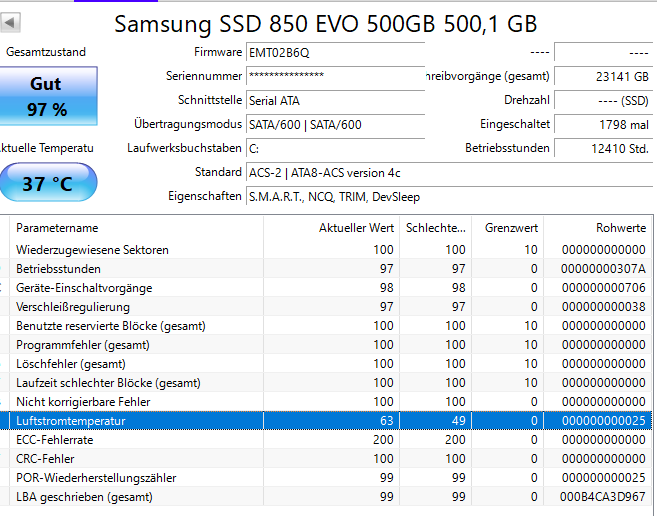Click the Gesamtzustand label
The image size is (657, 516).
point(46,52)
